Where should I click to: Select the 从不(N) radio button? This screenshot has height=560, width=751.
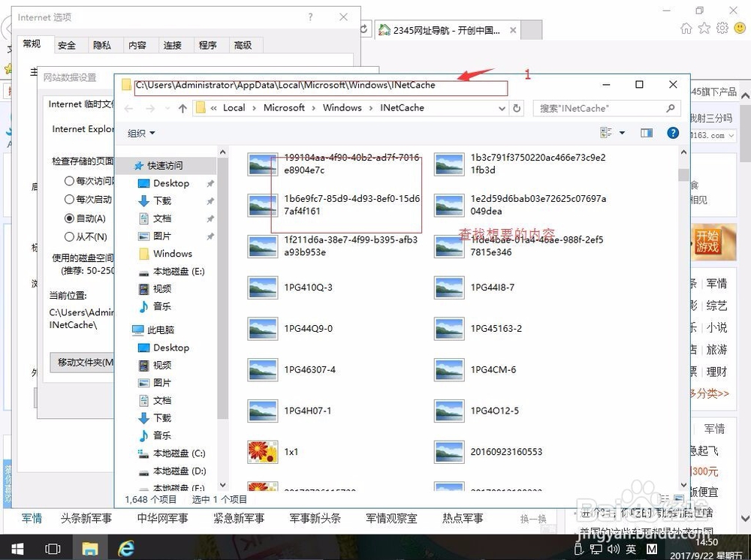[x=69, y=237]
